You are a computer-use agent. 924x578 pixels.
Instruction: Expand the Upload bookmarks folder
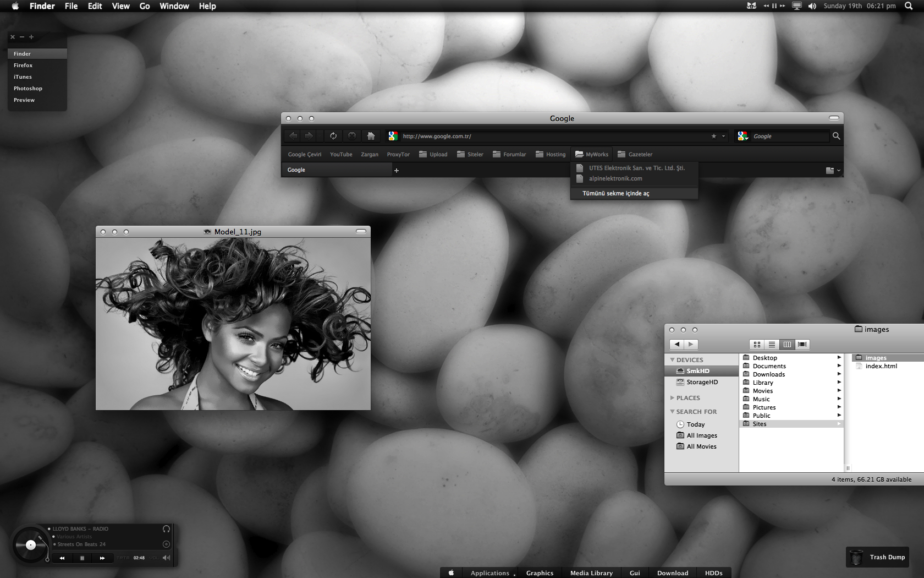[433, 155]
